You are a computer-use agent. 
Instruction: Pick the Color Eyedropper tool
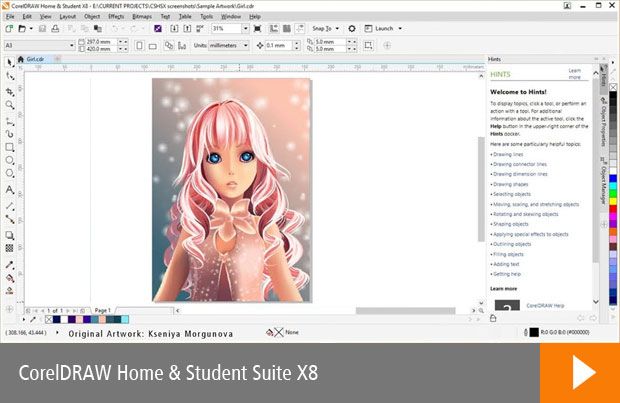tap(9, 264)
